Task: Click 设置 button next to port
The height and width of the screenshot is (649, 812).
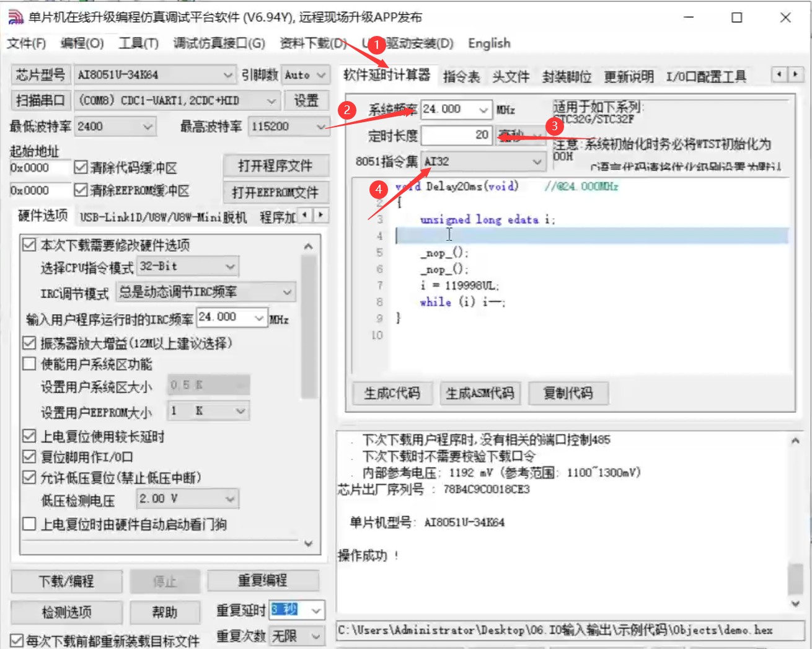Action: [x=306, y=100]
